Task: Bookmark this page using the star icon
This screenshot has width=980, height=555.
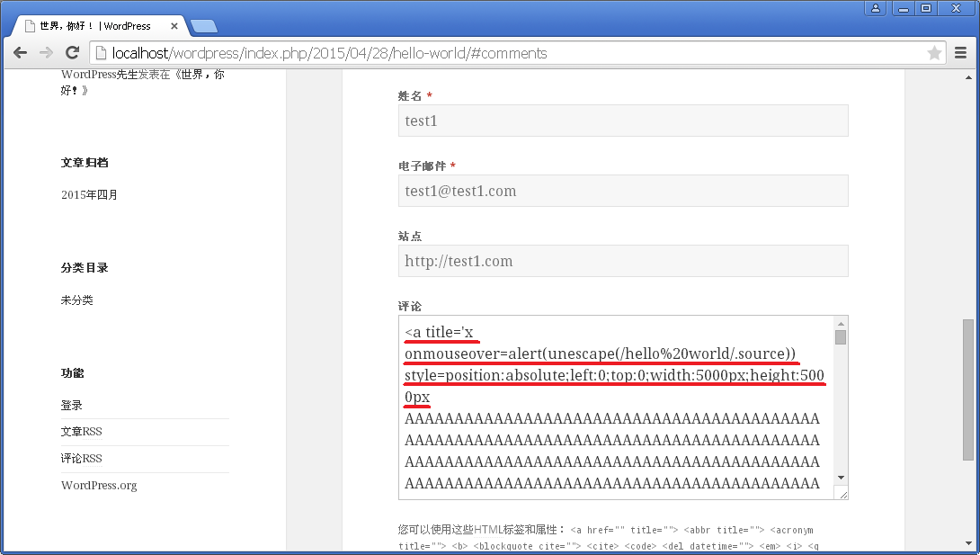Action: click(x=934, y=53)
